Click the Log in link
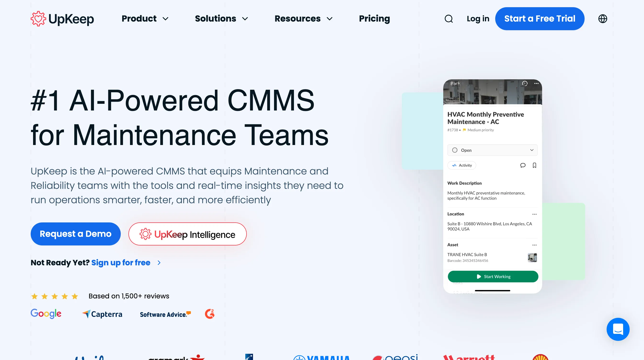 (x=478, y=19)
